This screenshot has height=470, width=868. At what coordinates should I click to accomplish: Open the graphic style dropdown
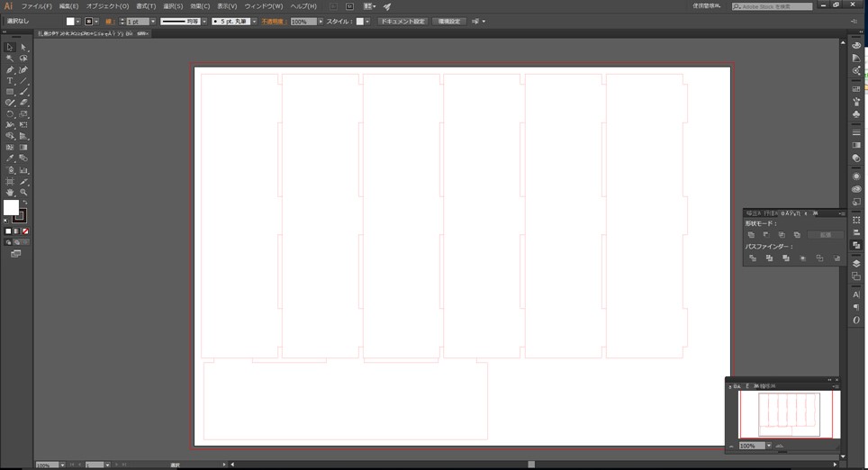click(367, 22)
